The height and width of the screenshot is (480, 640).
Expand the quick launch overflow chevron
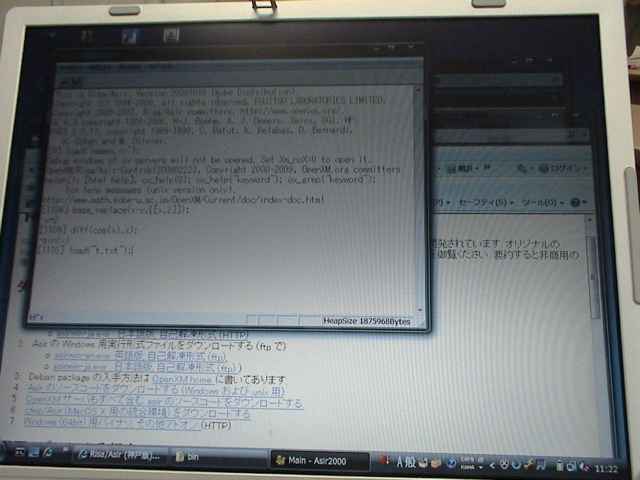(x=65, y=450)
